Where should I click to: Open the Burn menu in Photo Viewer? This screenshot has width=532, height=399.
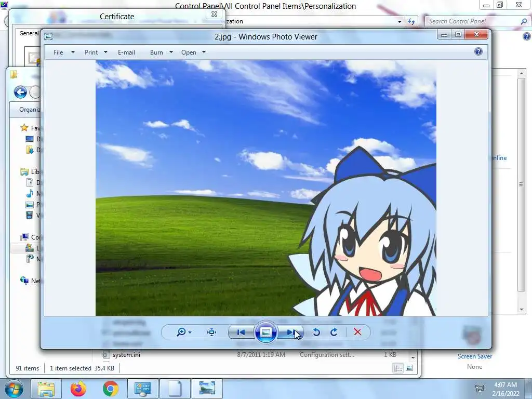click(156, 52)
